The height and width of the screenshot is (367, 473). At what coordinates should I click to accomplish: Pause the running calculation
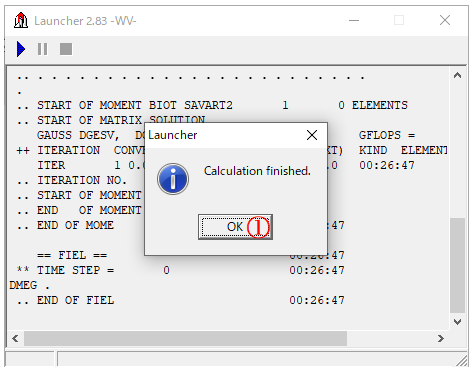pos(42,49)
